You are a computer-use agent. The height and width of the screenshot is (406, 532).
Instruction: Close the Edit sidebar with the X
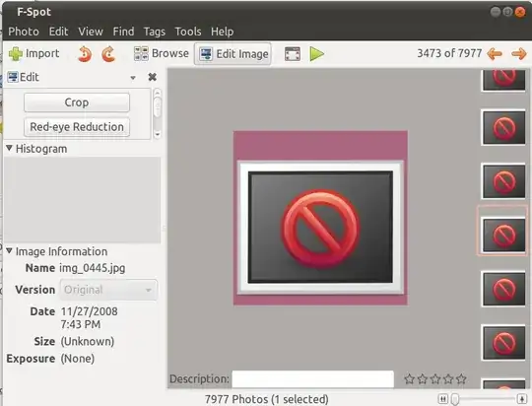point(153,77)
